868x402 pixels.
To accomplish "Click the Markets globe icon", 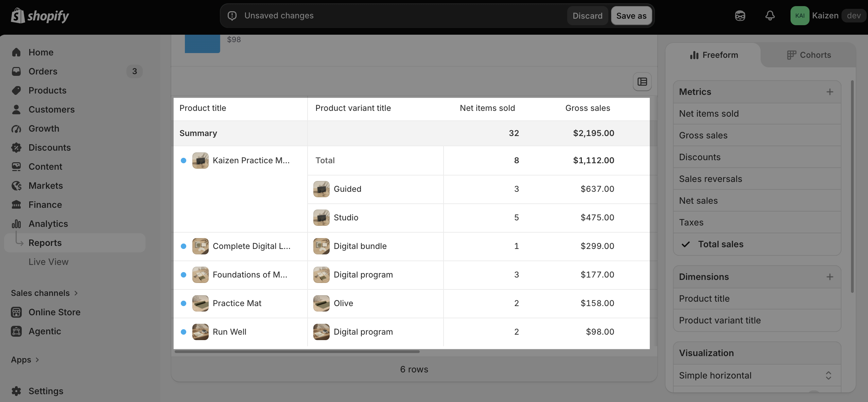I will 16,186.
